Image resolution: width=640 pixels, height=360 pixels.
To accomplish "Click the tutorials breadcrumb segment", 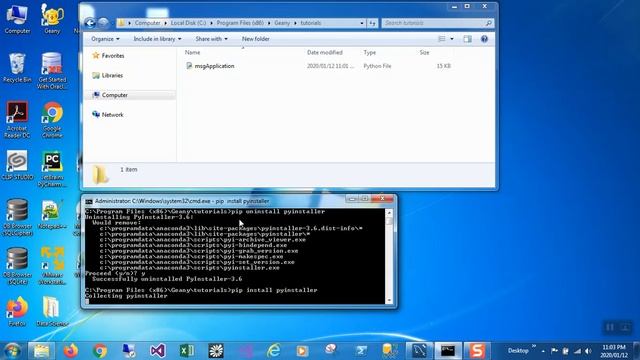I will 311,23.
